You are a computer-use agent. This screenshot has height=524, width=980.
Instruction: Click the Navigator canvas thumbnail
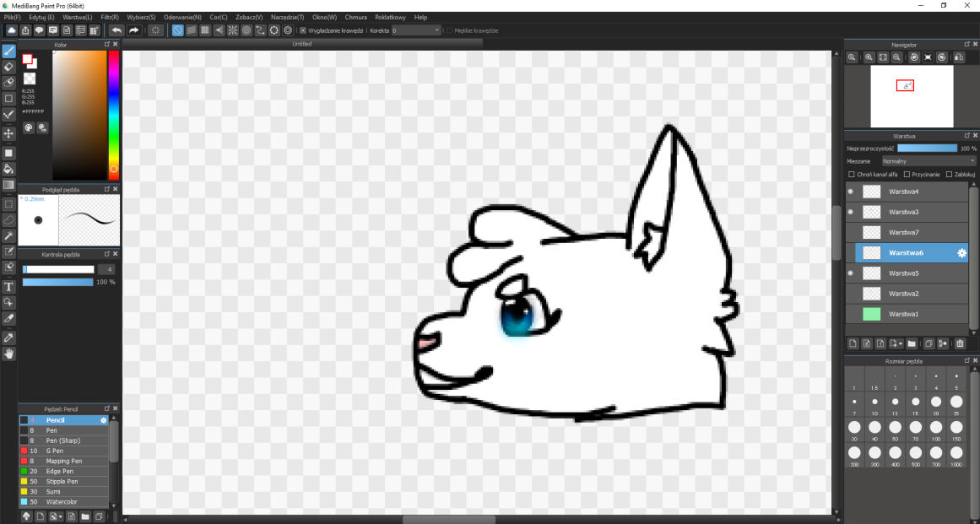[912, 96]
